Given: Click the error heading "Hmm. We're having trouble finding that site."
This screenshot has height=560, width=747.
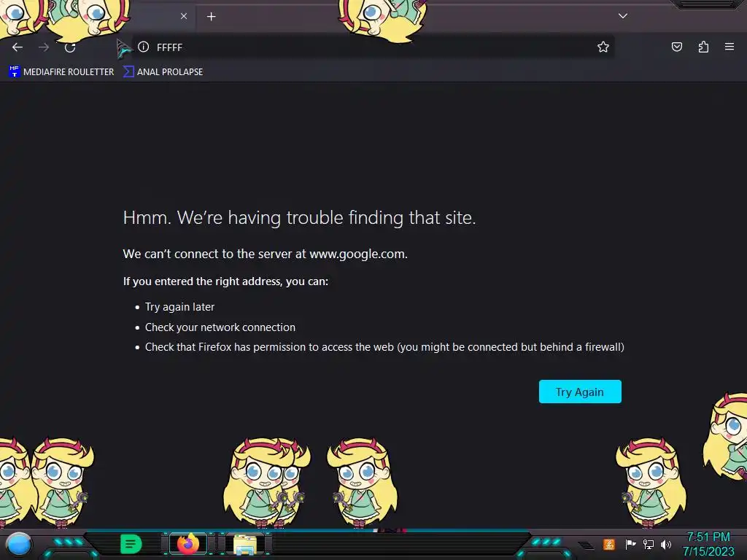Looking at the screenshot, I should pos(299,217).
